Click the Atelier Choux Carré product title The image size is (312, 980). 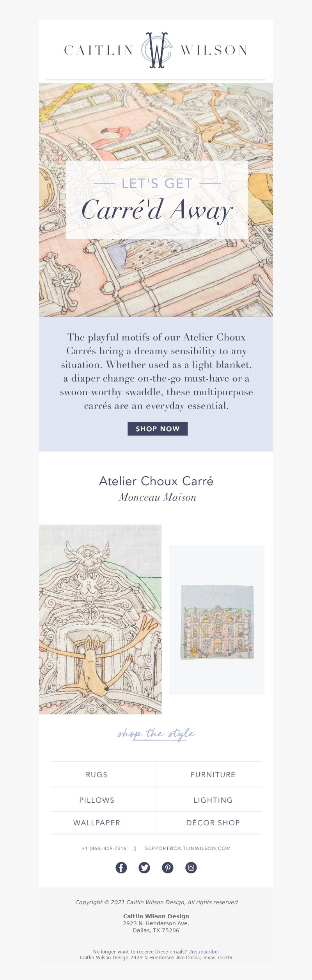coord(156,481)
